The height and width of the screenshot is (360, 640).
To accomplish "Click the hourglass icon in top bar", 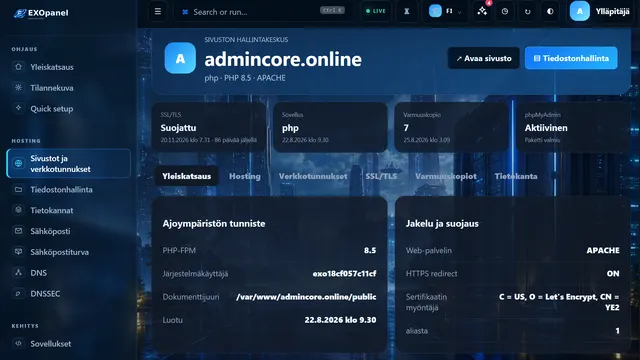I will point(407,11).
